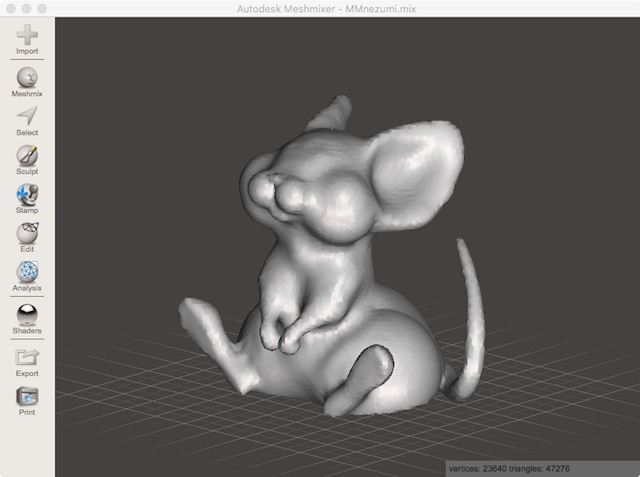The height and width of the screenshot is (477, 640).
Task: Click the Import plus icon
Action: (x=27, y=35)
